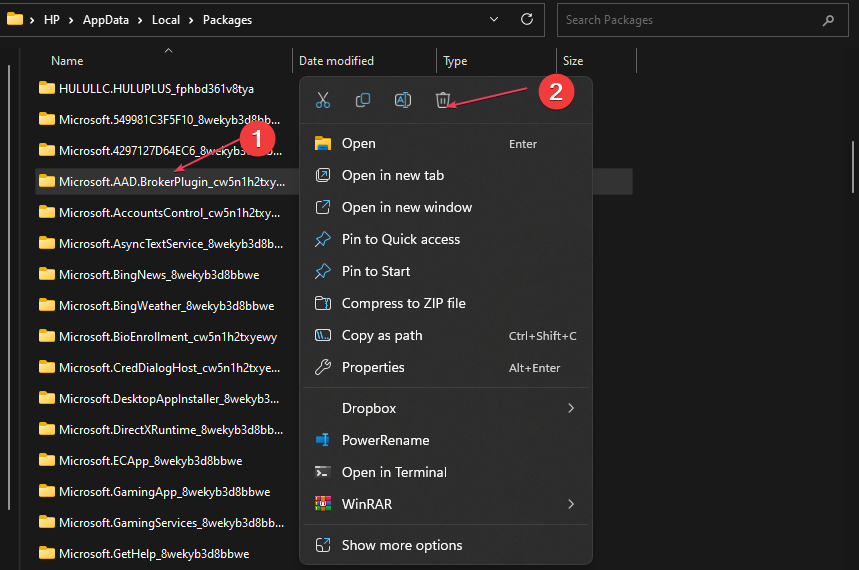Sort by Size column header
Screen dimensions: 859x570
pyautogui.click(x=597, y=61)
